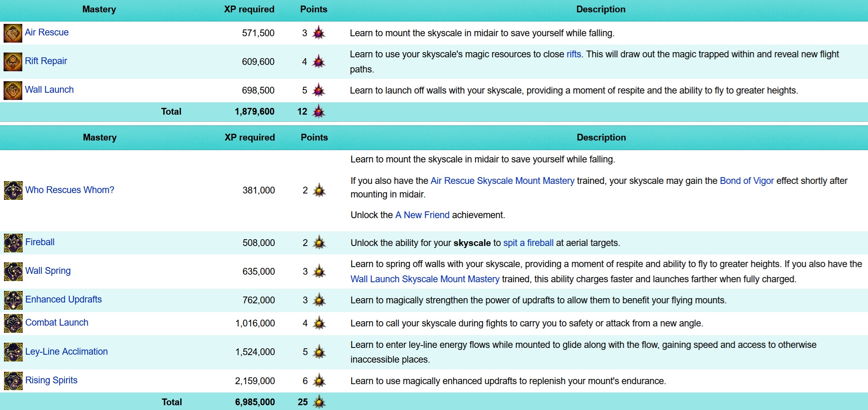Screen dimensions: 868x410
Task: Click the Rising Spirits description text
Action: [x=508, y=381]
